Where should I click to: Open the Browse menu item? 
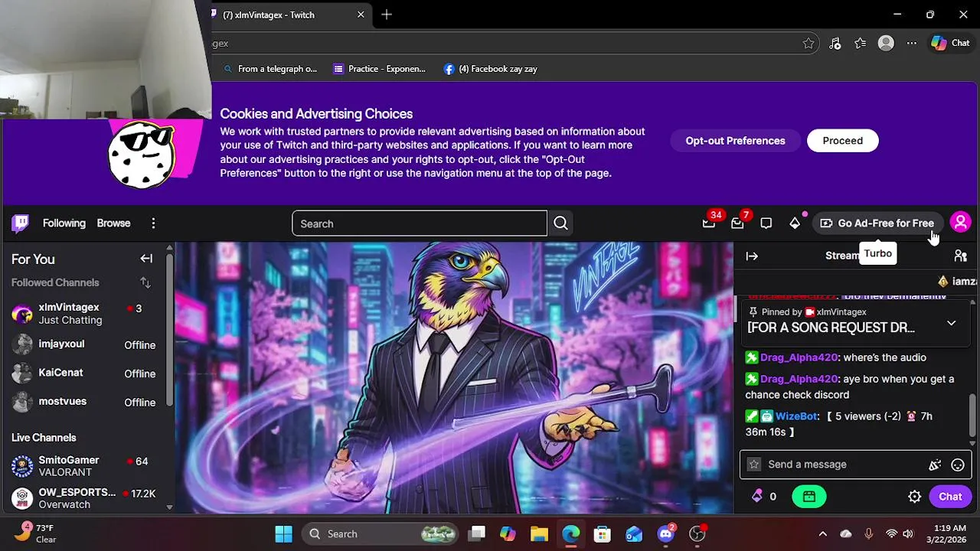[x=113, y=223]
